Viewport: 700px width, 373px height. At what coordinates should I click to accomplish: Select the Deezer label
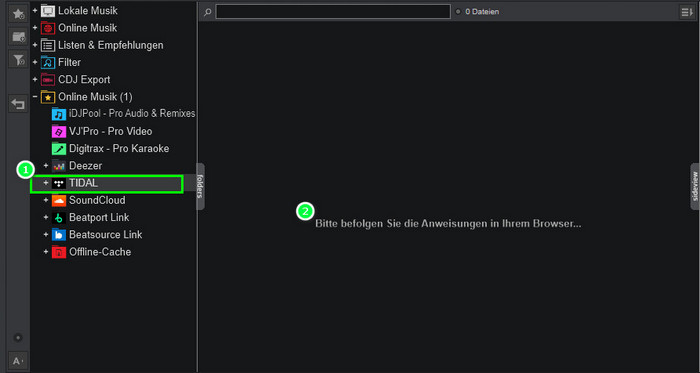tap(85, 166)
